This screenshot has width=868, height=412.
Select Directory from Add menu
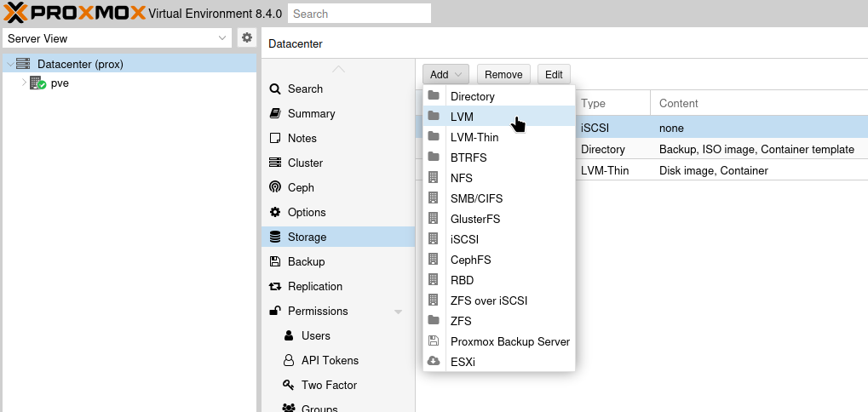[x=499, y=96]
